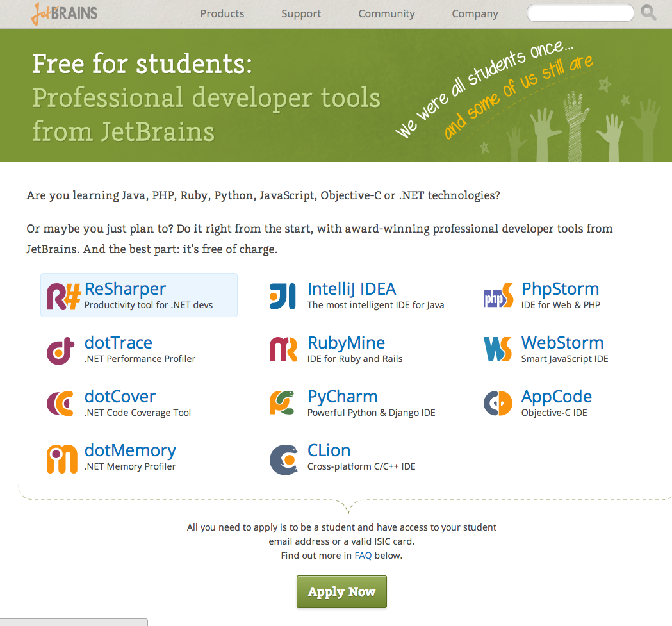This screenshot has height=626, width=672.
Task: Open the ReSharper product link
Action: [125, 289]
